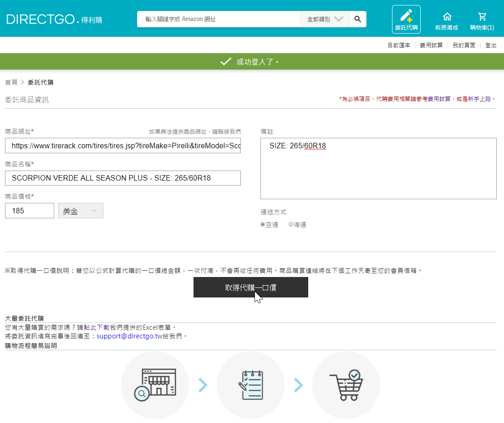Screen dimensions: 504x423
Task: Click the checklist step illustration
Action: [250, 385]
